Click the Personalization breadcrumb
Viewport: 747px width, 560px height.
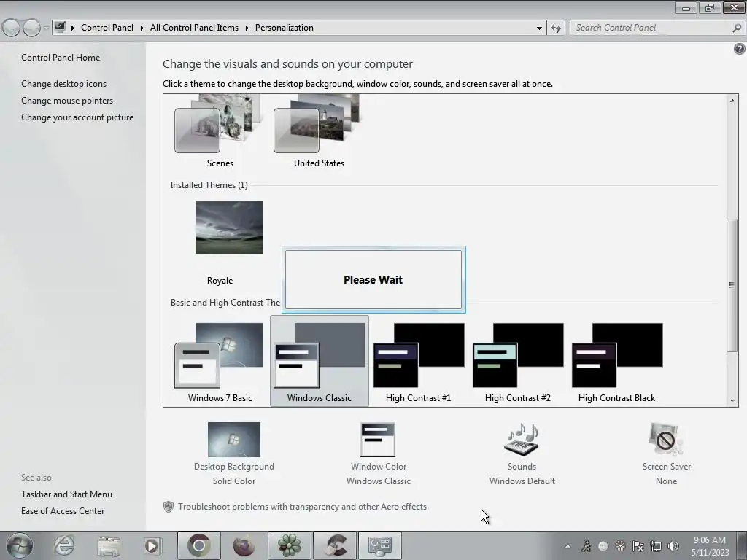click(x=285, y=28)
